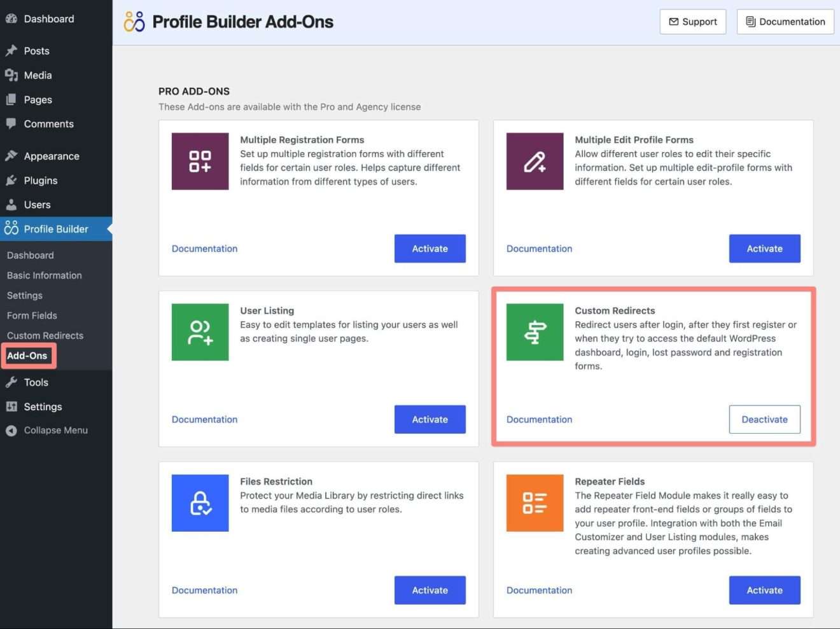
Task: Click the Appearance paintbrush icon
Action: [x=11, y=156]
